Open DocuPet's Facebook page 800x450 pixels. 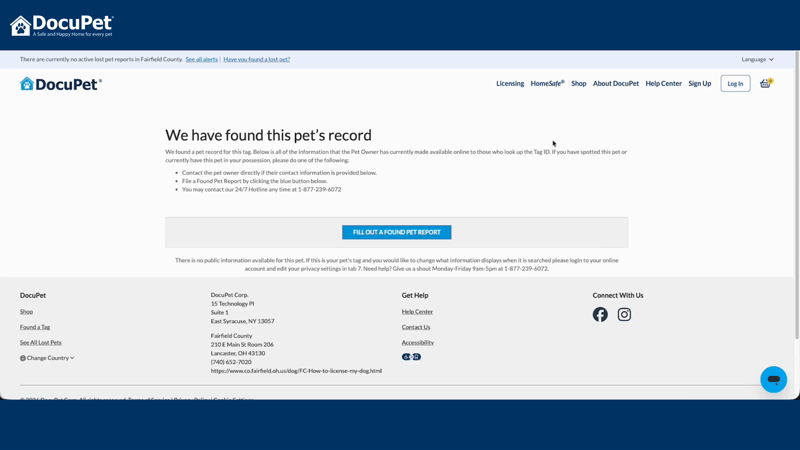point(600,314)
